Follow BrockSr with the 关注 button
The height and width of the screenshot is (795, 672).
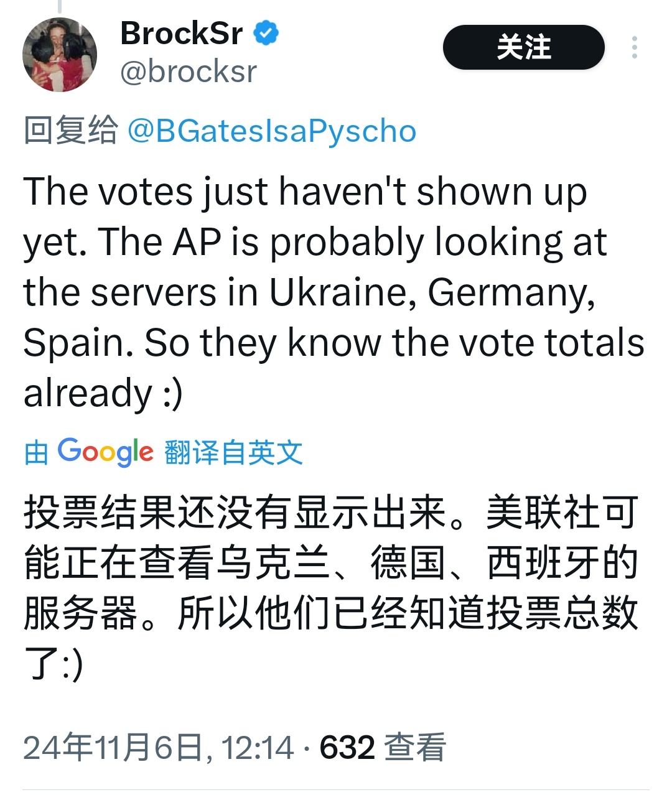click(x=523, y=47)
